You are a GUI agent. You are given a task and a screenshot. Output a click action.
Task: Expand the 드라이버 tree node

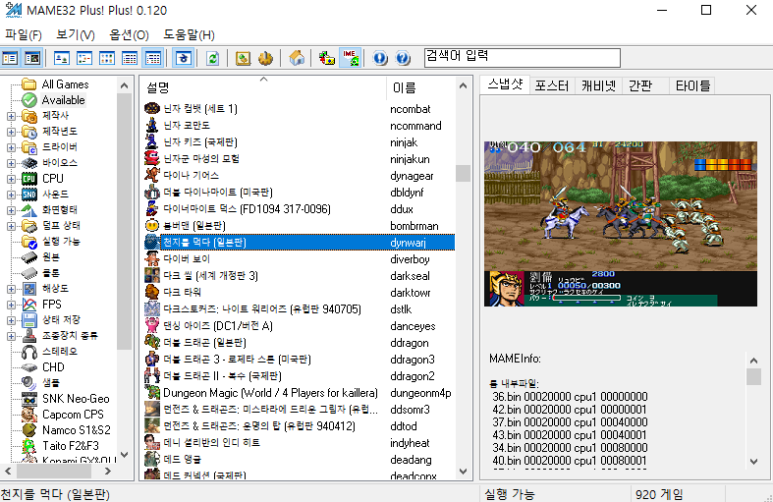(x=11, y=147)
